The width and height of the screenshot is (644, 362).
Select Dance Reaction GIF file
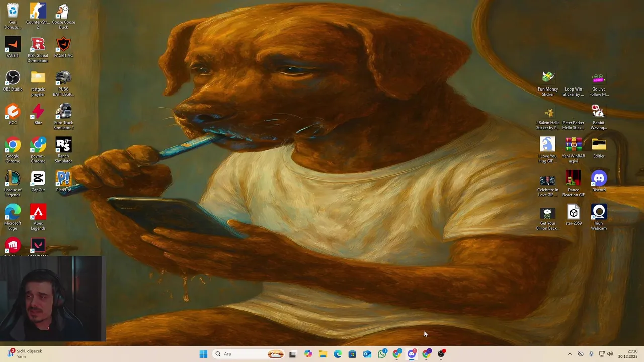tap(573, 184)
